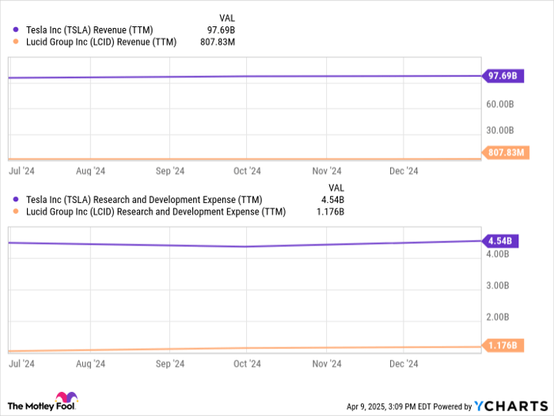Click the orange Lucid Revenue legend dot

pos(16,42)
